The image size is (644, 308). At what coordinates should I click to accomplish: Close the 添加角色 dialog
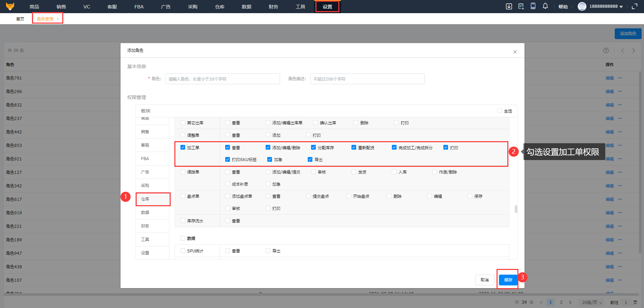tap(515, 52)
